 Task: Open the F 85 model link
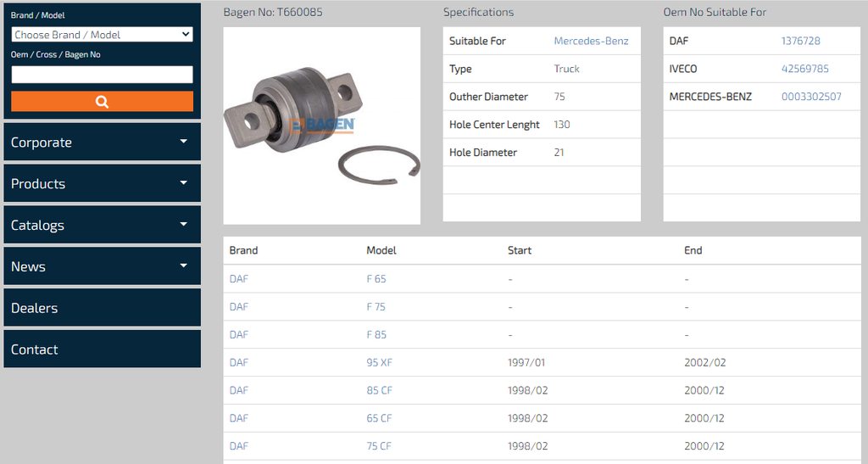[376, 334]
